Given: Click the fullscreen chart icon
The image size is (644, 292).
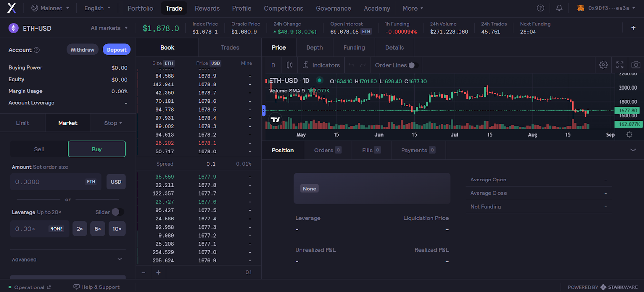Looking at the screenshot, I should click(620, 65).
